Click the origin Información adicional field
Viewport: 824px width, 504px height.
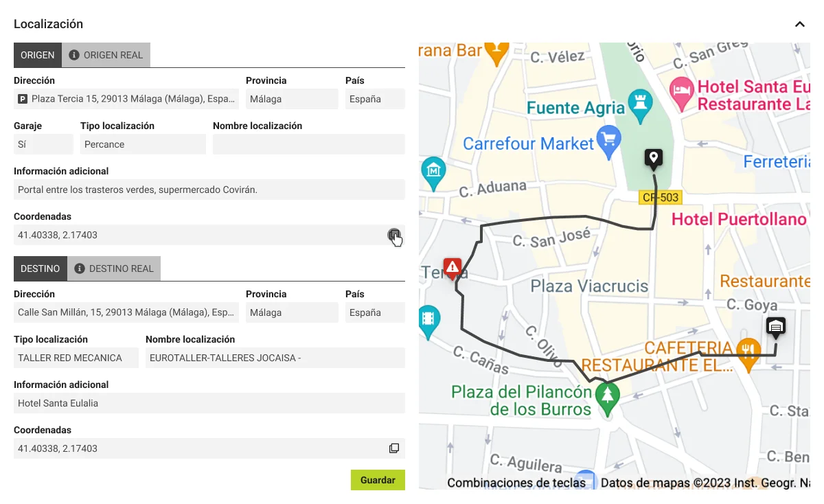(x=209, y=190)
